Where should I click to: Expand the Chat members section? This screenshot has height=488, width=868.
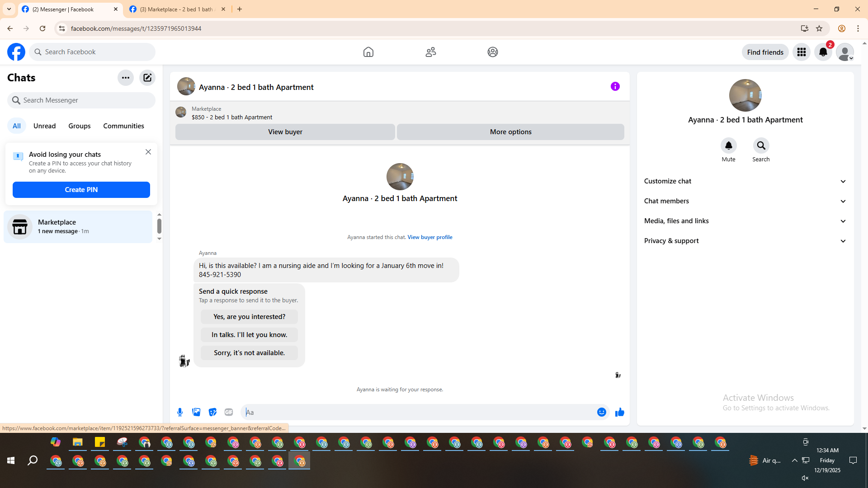[x=745, y=201]
